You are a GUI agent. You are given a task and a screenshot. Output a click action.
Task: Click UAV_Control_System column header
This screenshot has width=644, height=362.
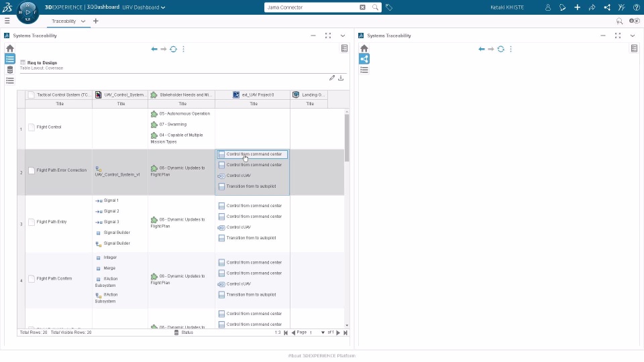[120, 95]
